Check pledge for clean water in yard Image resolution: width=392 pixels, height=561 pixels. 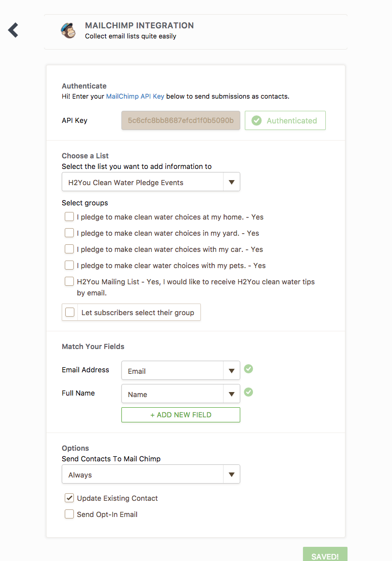69,233
